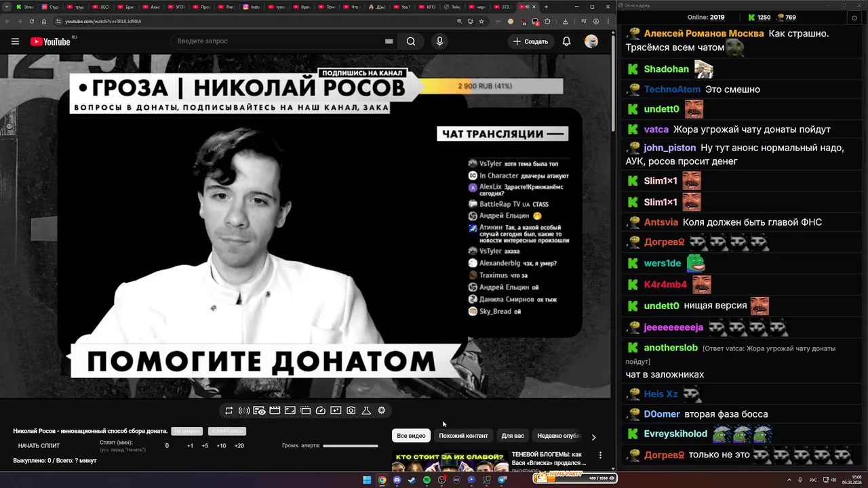
Task: Toggle the loop icon below the player
Action: pyautogui.click(x=229, y=410)
